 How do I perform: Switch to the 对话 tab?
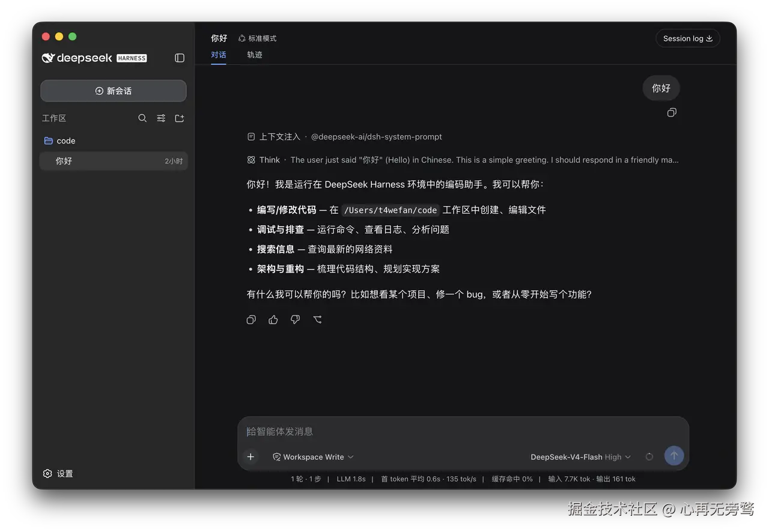click(x=219, y=55)
